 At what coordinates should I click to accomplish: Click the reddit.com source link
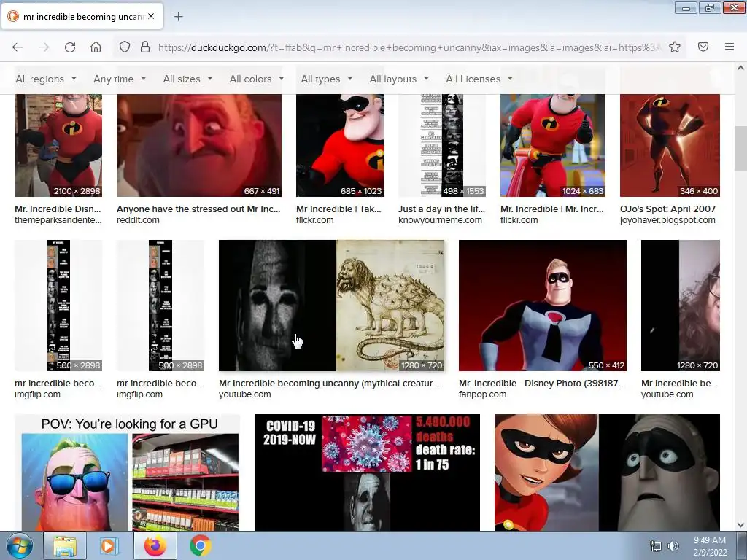coord(138,220)
